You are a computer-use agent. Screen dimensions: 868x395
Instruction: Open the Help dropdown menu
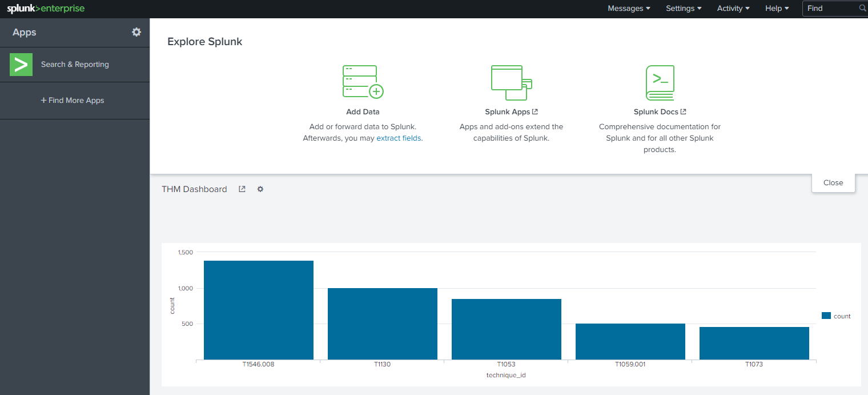point(777,9)
